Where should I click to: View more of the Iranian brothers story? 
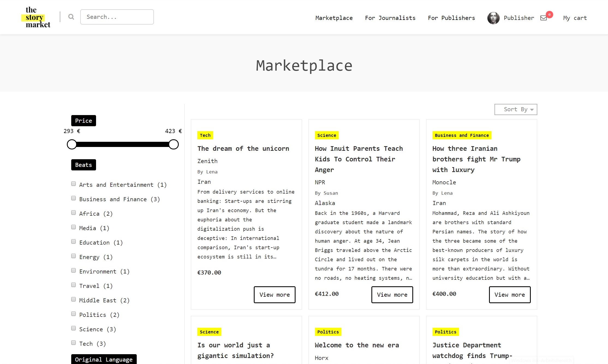pyautogui.click(x=510, y=295)
